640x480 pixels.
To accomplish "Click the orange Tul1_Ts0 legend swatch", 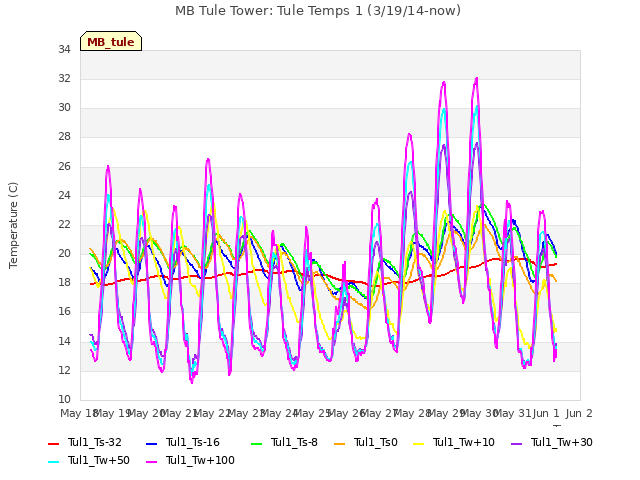I will tap(339, 443).
